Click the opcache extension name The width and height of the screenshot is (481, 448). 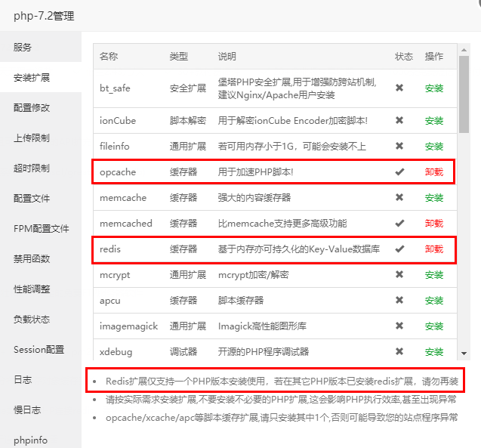point(118,172)
